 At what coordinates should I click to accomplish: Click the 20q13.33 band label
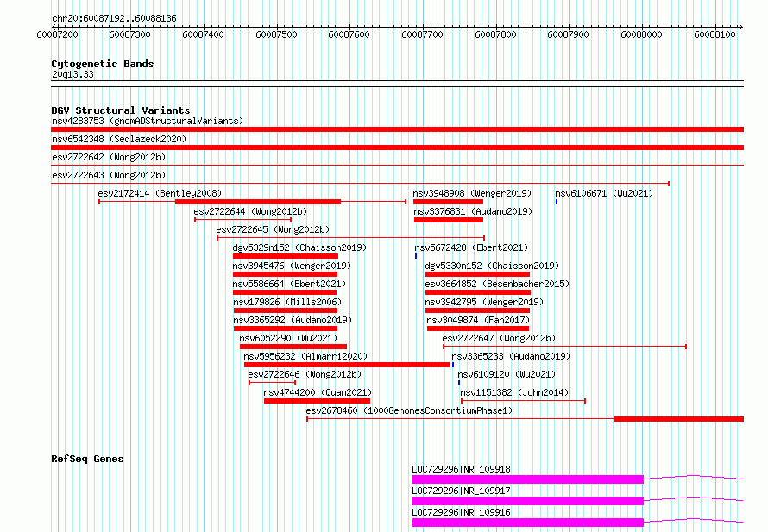tap(72, 74)
